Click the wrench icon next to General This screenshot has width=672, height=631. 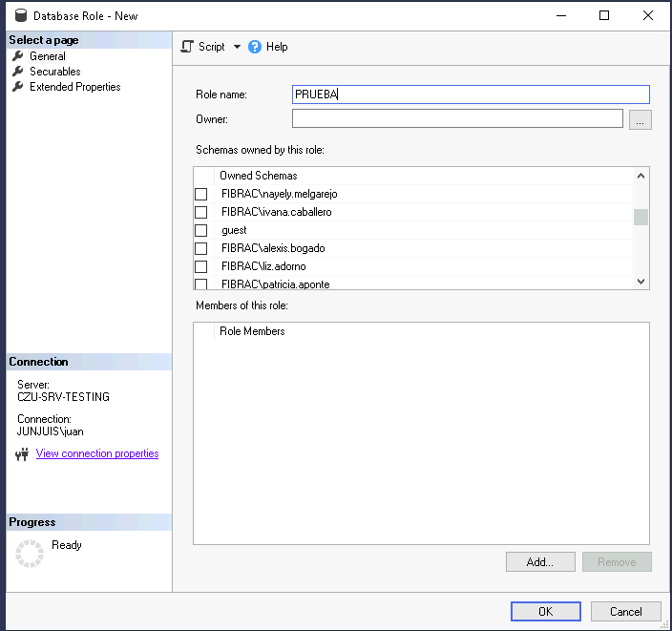point(17,56)
